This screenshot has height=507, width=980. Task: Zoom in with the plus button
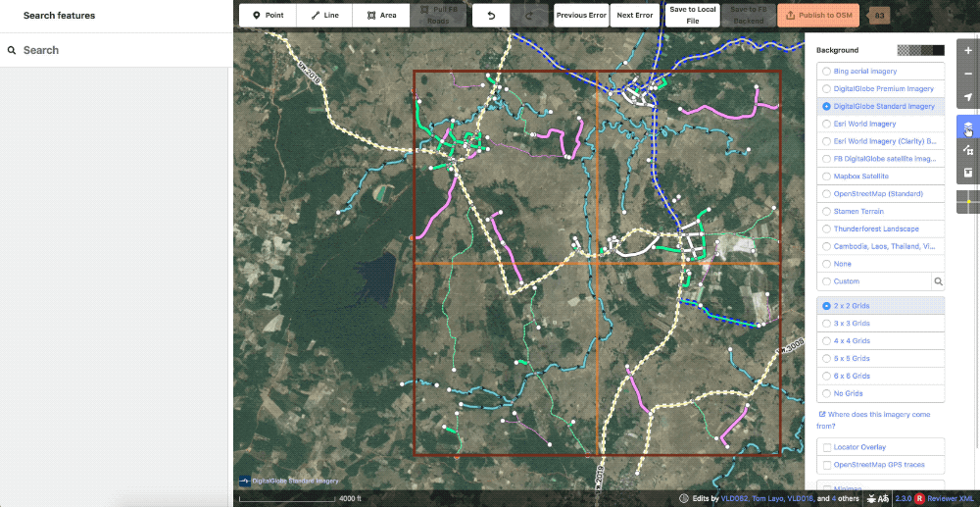click(968, 50)
